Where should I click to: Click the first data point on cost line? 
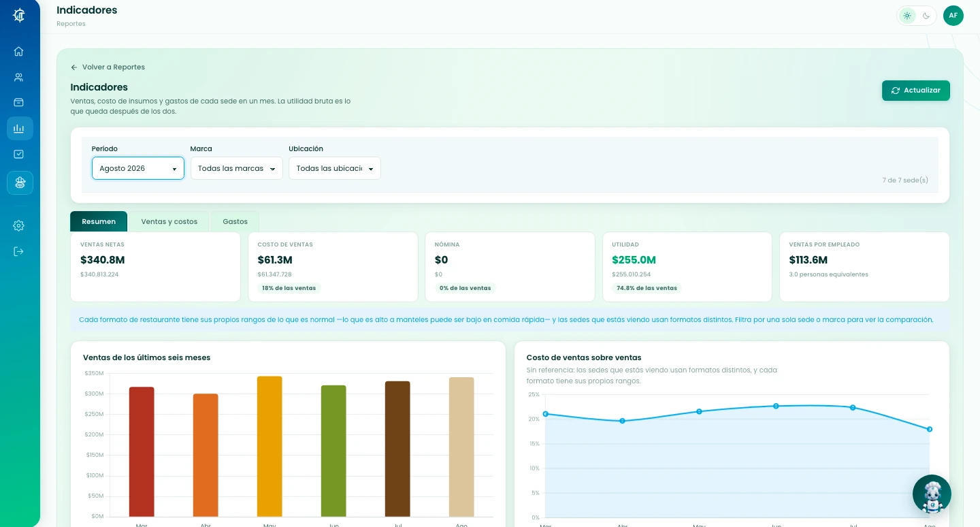coord(545,414)
